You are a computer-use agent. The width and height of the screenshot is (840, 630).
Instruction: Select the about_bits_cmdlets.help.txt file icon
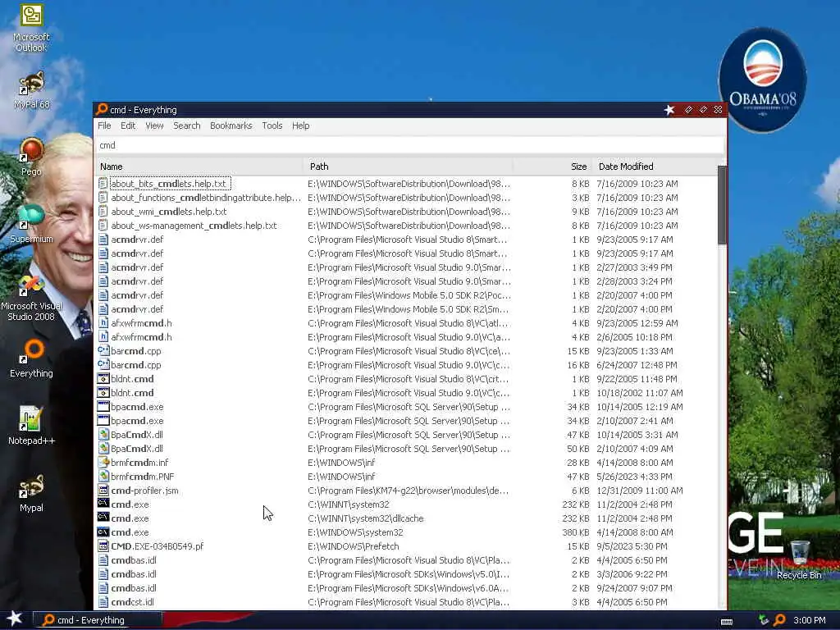pyautogui.click(x=103, y=184)
